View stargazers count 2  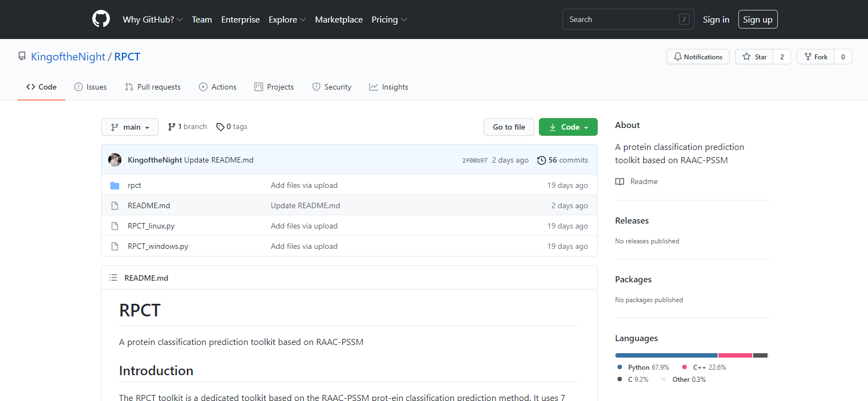(782, 57)
